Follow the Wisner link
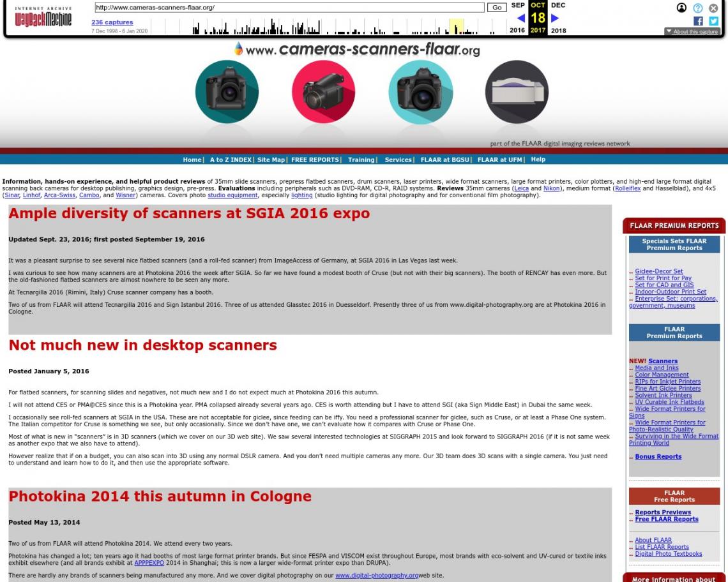This screenshot has height=582, width=728. pyautogui.click(x=125, y=195)
